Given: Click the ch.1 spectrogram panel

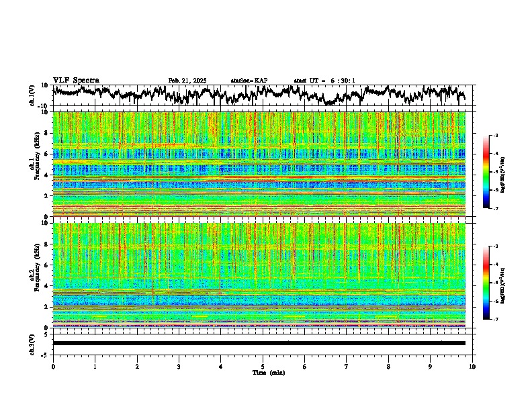Looking at the screenshot, I should tap(259, 164).
